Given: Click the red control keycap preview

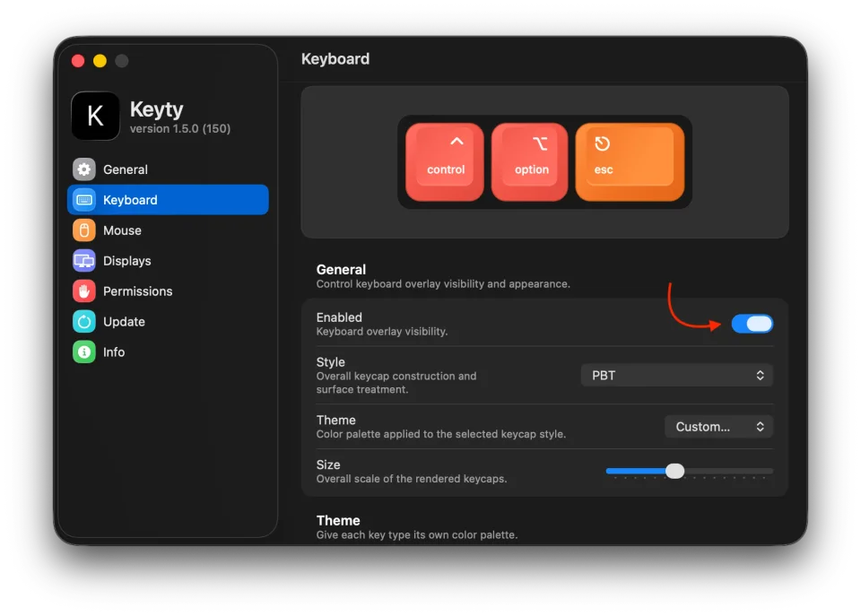Looking at the screenshot, I should coord(445,162).
